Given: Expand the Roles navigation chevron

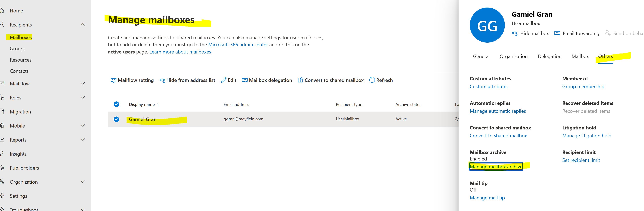Looking at the screenshot, I should (83, 98).
